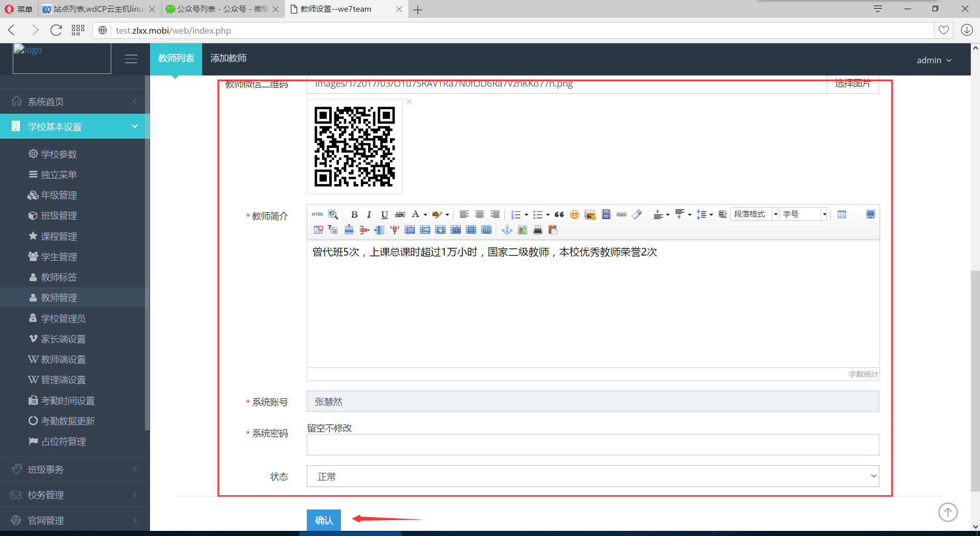Open highlight color dropdown arrow
Screen dimensions: 980x536
[447, 215]
